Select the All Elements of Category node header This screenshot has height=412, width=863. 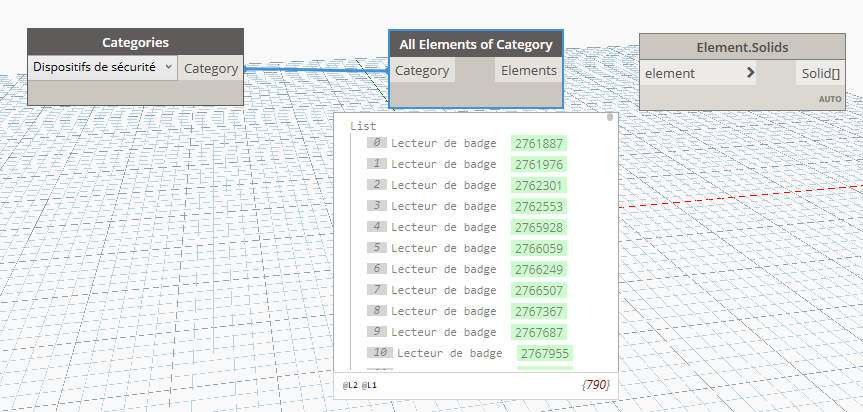pyautogui.click(x=475, y=44)
